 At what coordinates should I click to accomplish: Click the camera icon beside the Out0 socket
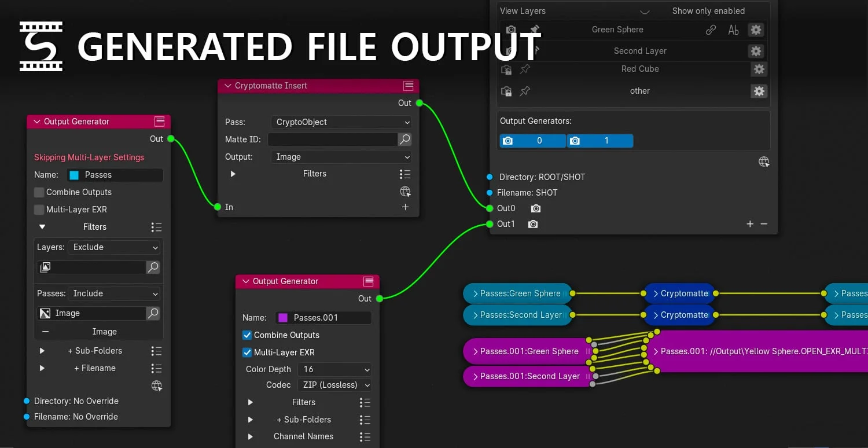(x=535, y=208)
